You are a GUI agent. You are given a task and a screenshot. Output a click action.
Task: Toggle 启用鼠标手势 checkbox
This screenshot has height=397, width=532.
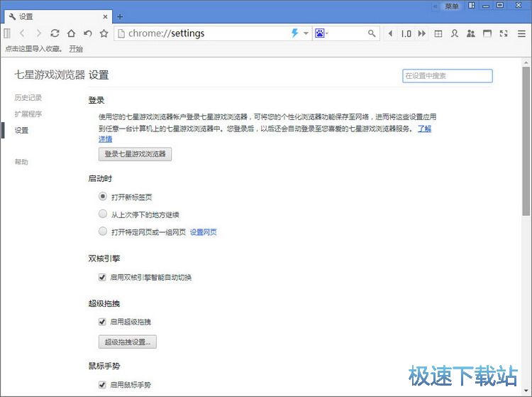tap(102, 384)
